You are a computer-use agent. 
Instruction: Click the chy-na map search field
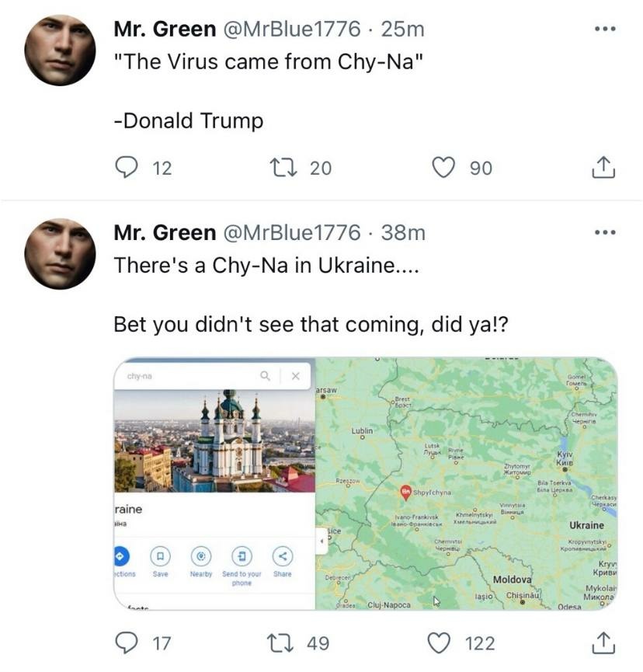pyautogui.click(x=186, y=376)
